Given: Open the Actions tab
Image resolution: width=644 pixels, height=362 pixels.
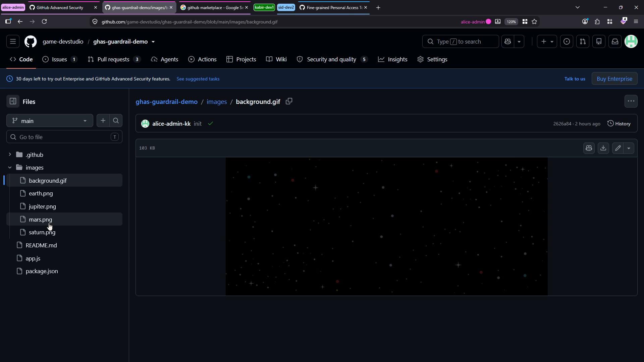Looking at the screenshot, I should click(x=202, y=59).
